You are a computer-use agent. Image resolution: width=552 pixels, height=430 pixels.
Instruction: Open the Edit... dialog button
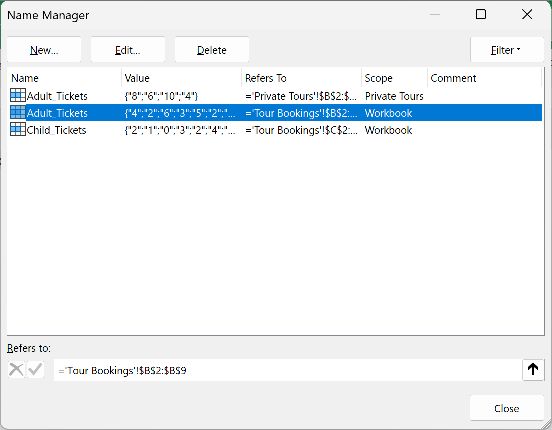pos(127,50)
